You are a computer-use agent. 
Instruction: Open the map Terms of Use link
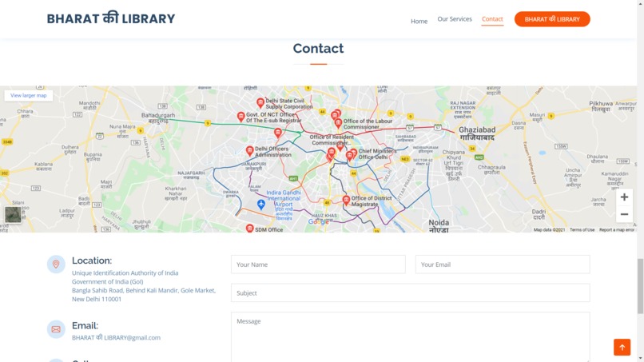point(582,229)
